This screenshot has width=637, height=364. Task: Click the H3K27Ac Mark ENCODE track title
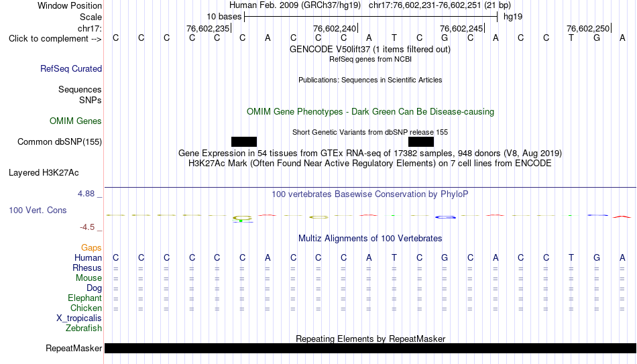pyautogui.click(x=370, y=164)
